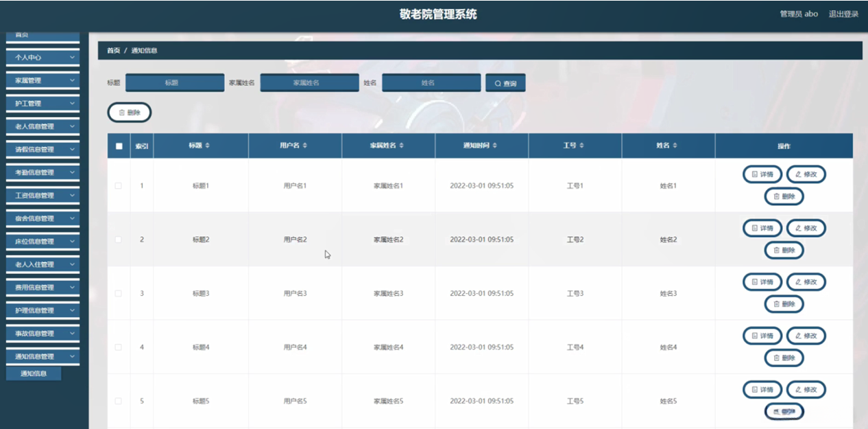Expand the 老人信息管理 sidebar menu

pyautogui.click(x=43, y=126)
